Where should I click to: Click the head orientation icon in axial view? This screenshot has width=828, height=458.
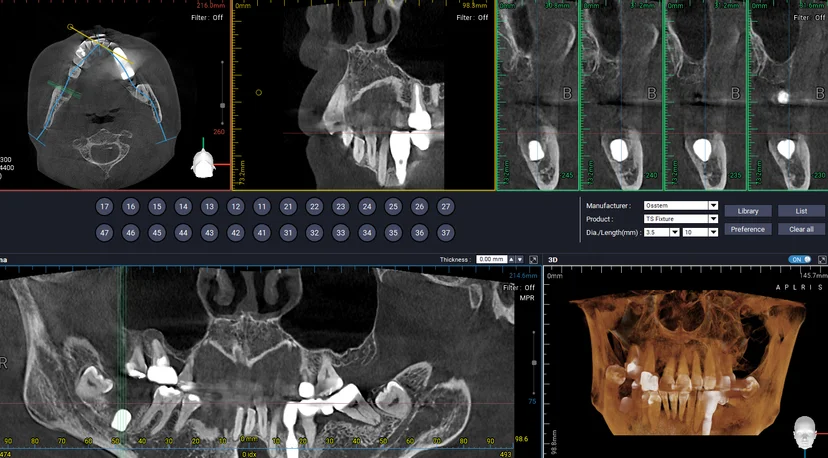point(203,163)
